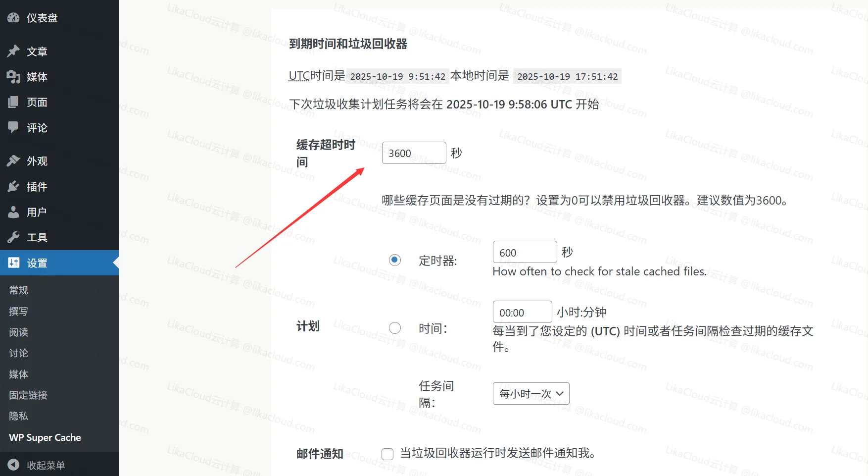Open the 每小时一次 interval dropdown
Viewport: 868px width, 476px height.
530,393
